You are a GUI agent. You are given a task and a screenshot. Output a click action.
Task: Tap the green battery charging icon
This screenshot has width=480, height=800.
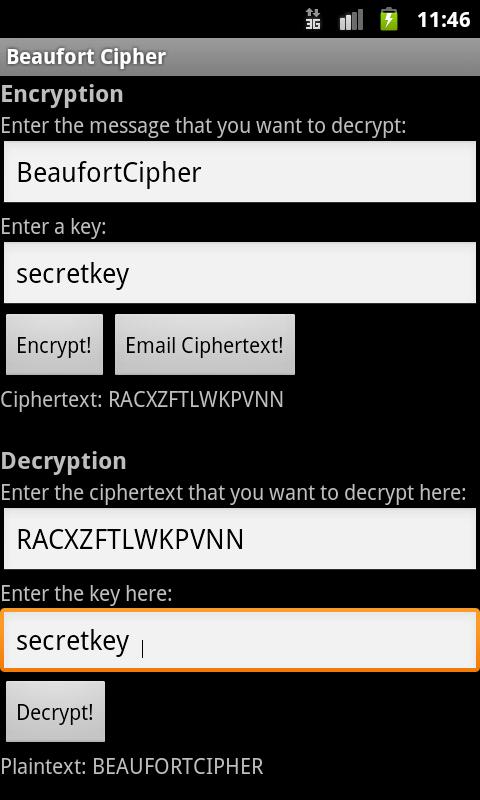click(389, 19)
